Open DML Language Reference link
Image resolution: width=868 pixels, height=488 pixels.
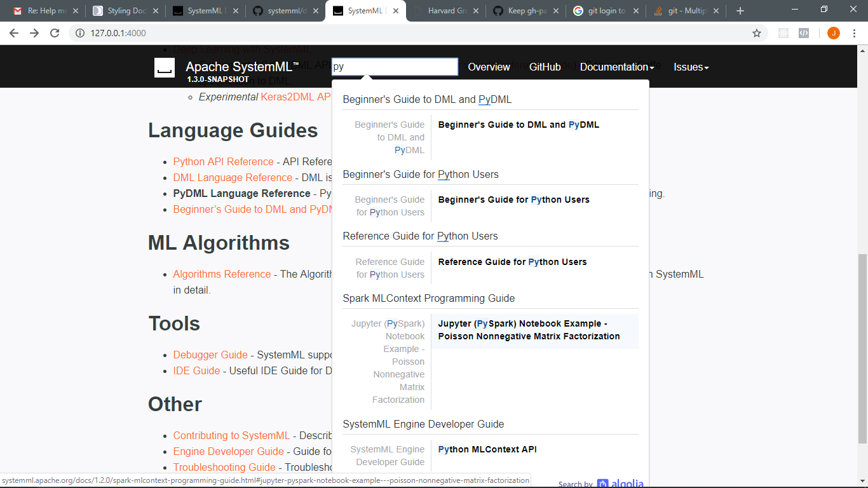(233, 178)
